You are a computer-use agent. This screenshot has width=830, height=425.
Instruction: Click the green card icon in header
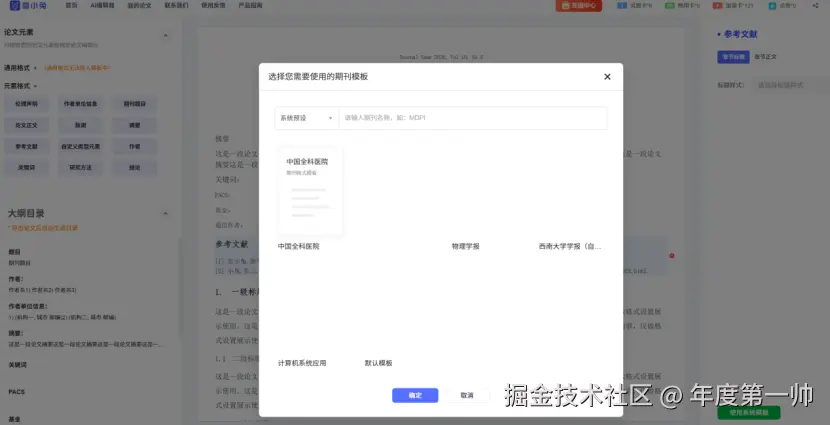[670, 5]
